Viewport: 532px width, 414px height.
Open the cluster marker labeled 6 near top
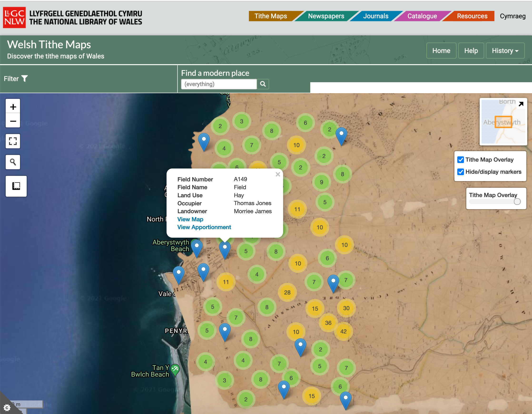click(305, 123)
